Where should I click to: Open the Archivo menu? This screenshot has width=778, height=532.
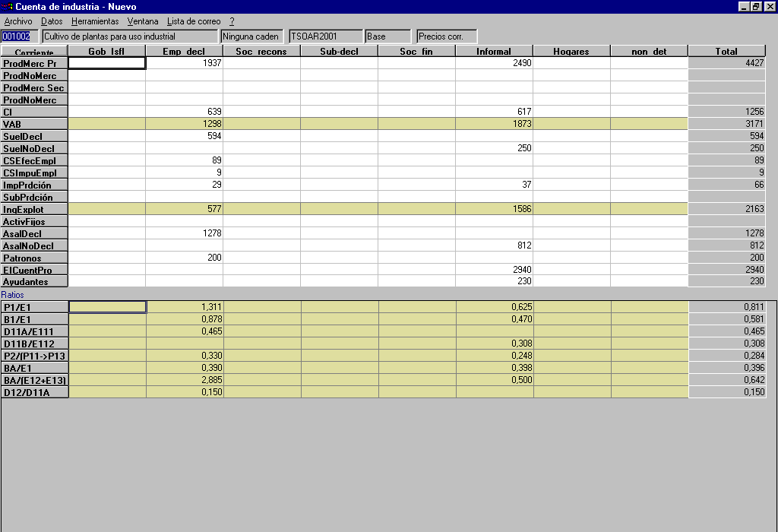(18, 21)
